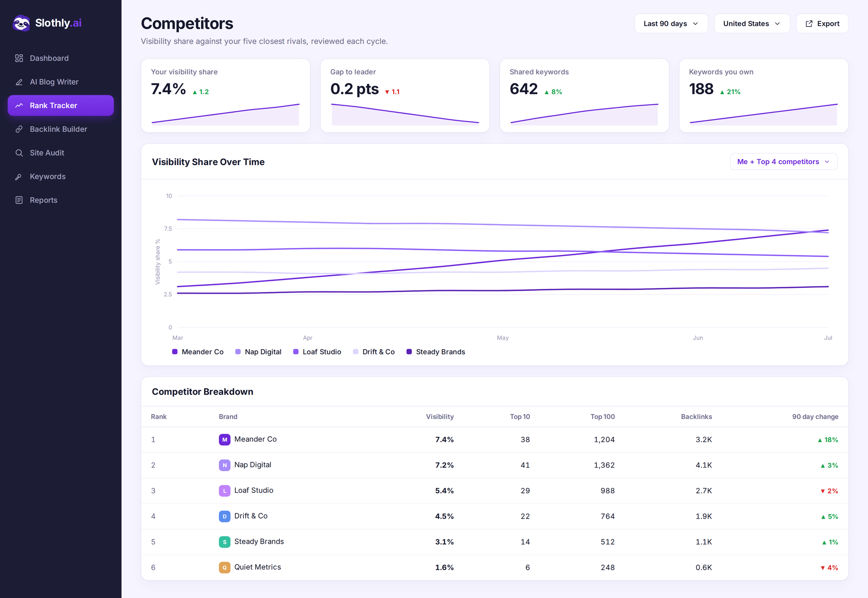Click the Meander Co brand name in table
Viewport: 868px width, 598px height.
(x=255, y=439)
